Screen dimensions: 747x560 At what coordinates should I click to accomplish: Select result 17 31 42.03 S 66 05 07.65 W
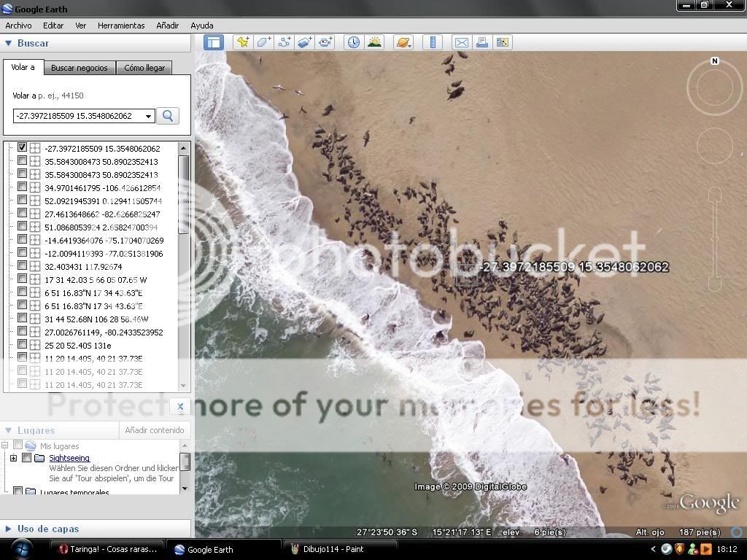coord(96,279)
